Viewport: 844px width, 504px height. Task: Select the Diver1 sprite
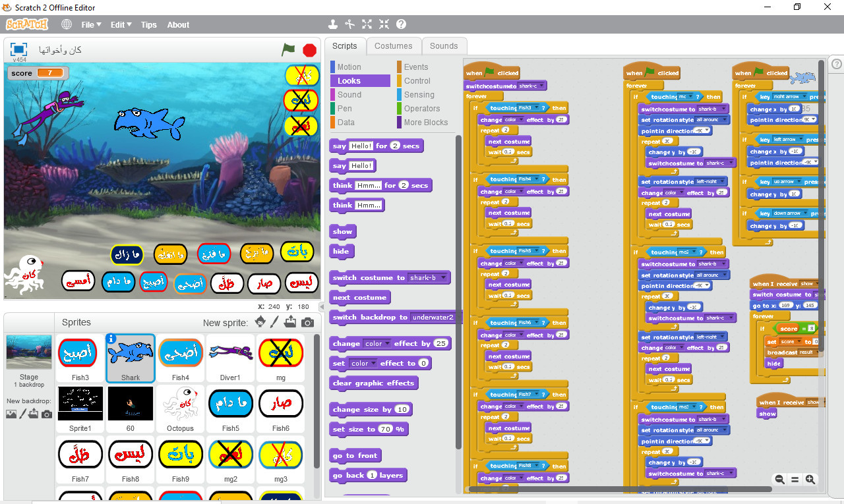[x=230, y=358]
